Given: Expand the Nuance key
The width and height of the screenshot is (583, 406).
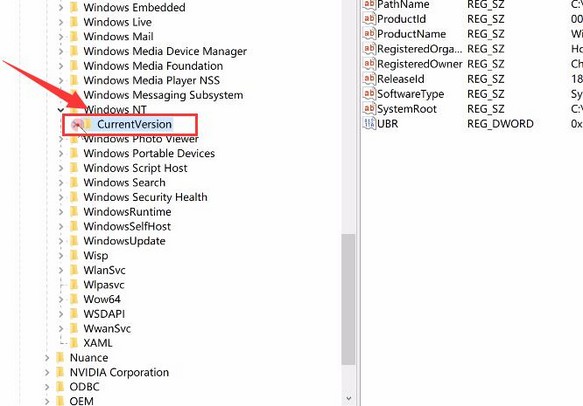Looking at the screenshot, I should click(47, 358).
